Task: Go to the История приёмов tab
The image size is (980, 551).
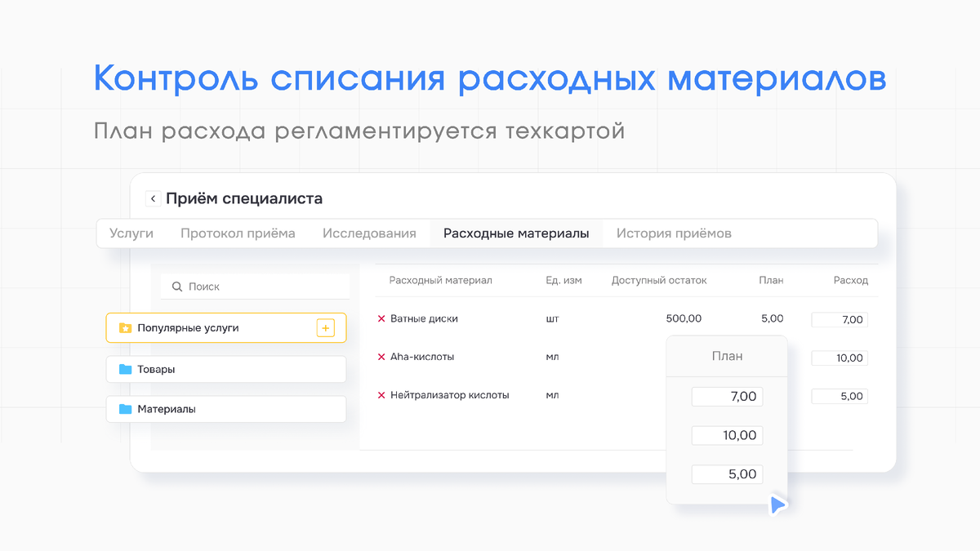Action: (674, 233)
